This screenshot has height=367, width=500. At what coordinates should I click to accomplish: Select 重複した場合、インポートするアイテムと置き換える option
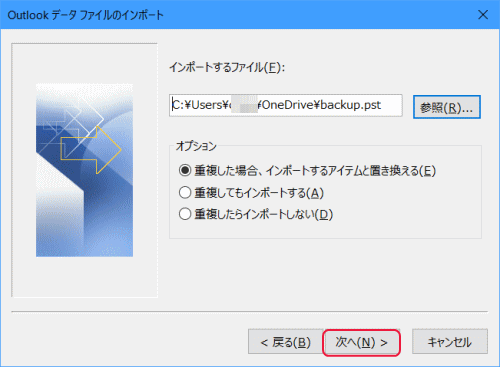click(x=307, y=171)
